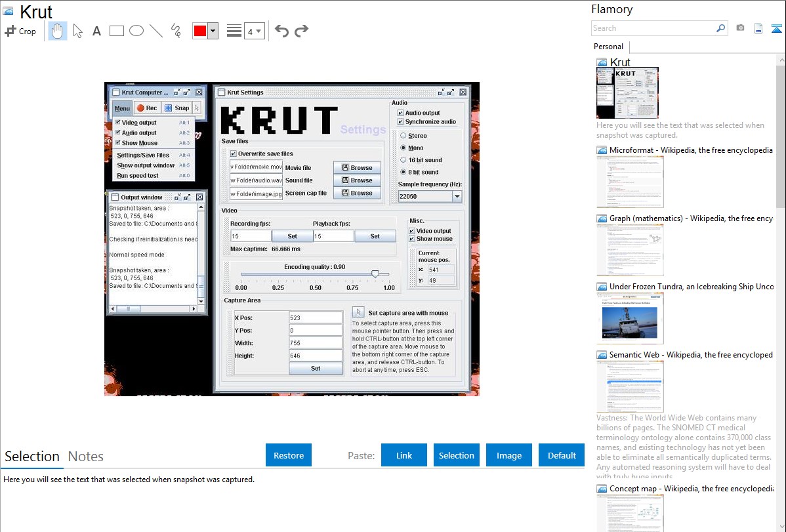The width and height of the screenshot is (786, 532).
Task: Undo the last edit
Action: (x=281, y=31)
